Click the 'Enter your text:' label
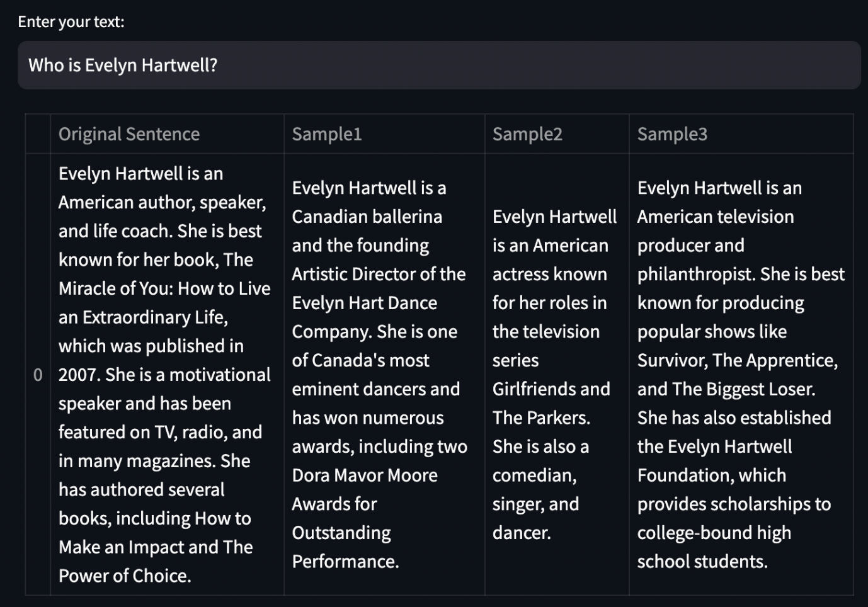The width and height of the screenshot is (868, 607). (71, 21)
